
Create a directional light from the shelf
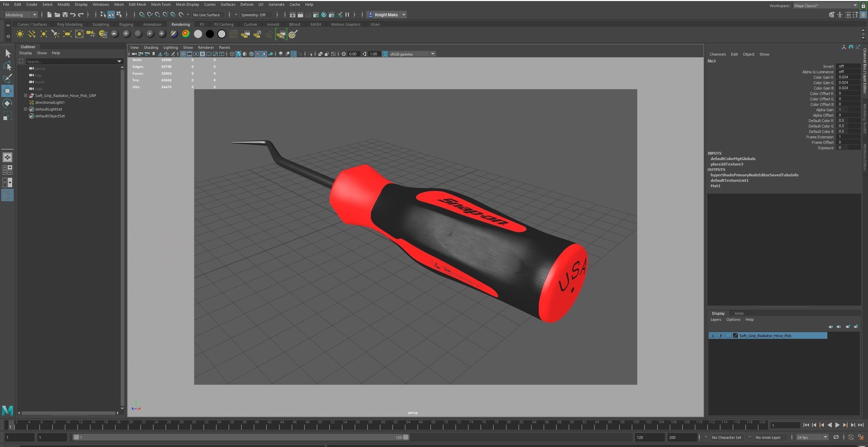click(32, 34)
